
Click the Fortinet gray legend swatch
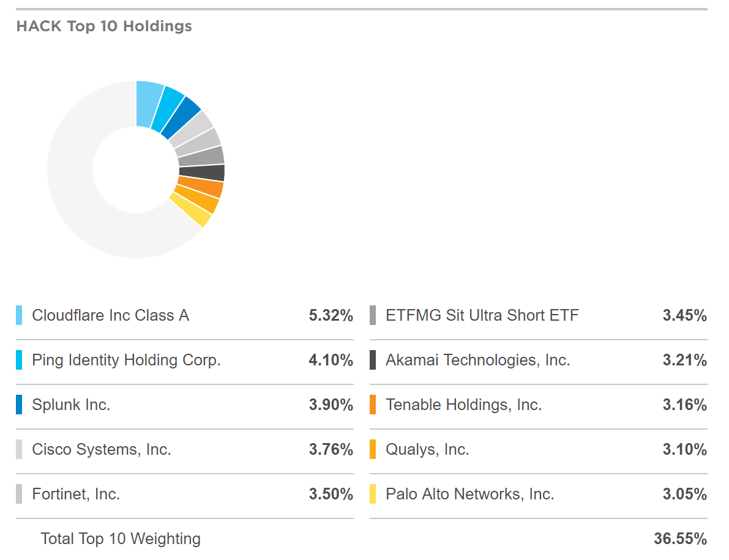(x=19, y=493)
